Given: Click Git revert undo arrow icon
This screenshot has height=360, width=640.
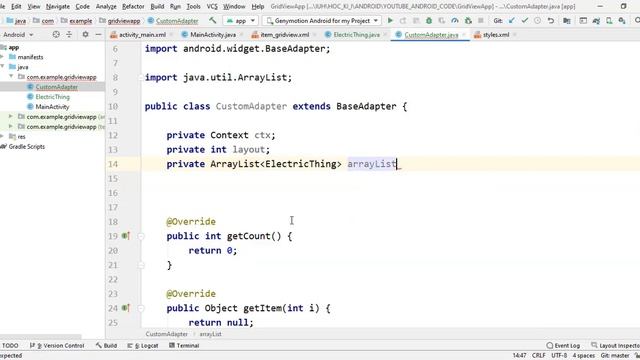Looking at the screenshot, I should click(551, 20).
